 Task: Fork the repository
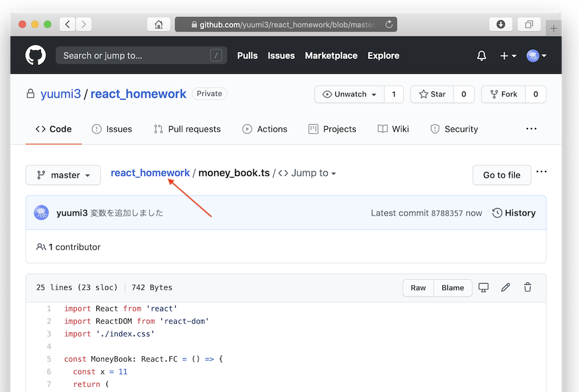[x=503, y=94]
